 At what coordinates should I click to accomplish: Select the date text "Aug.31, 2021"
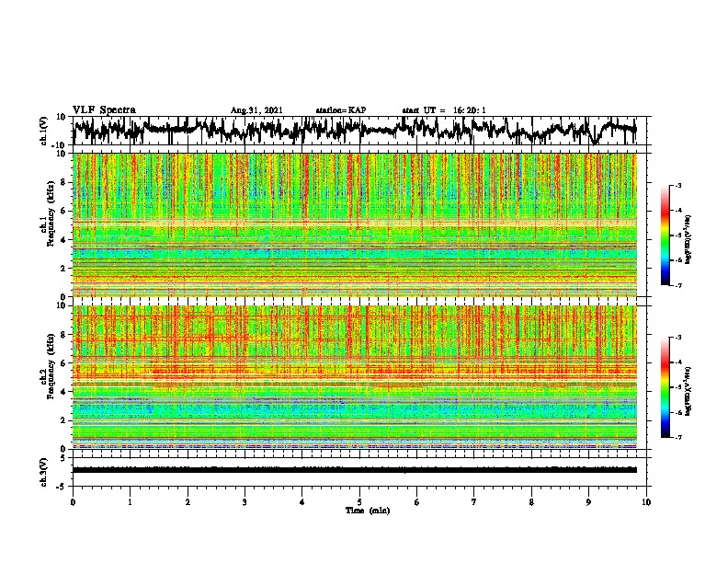pos(256,110)
